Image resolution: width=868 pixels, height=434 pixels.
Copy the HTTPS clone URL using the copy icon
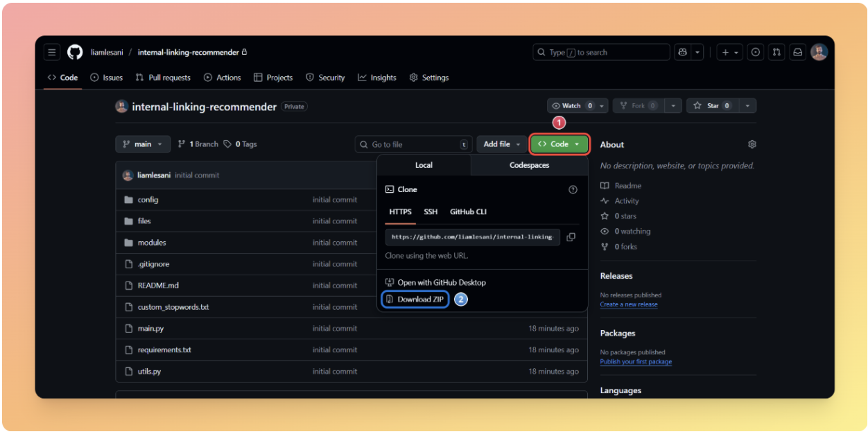[571, 236]
